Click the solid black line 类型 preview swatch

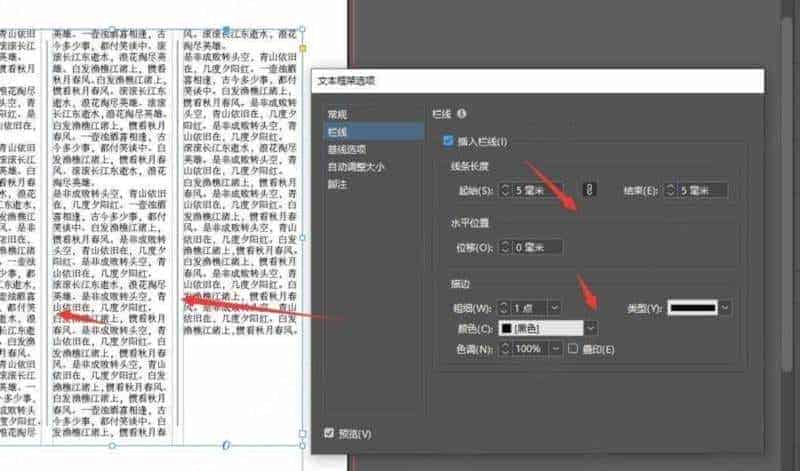pos(693,308)
